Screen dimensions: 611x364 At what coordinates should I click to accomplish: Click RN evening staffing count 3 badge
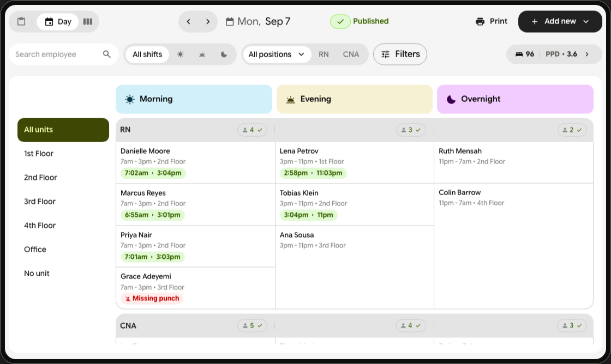point(411,130)
